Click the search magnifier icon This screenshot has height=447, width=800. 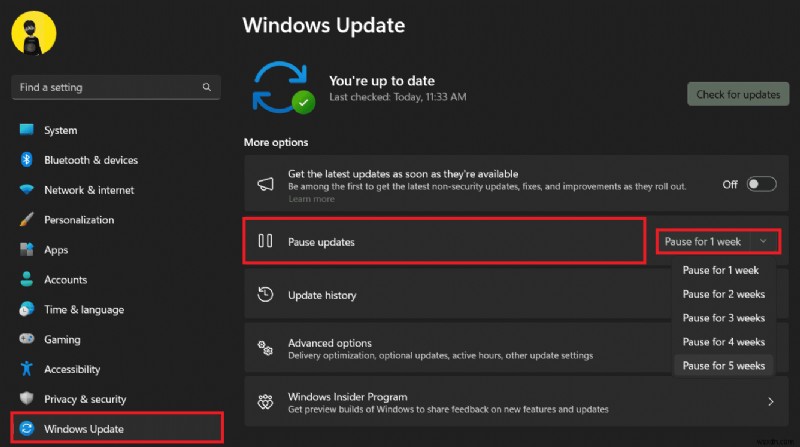tap(207, 87)
